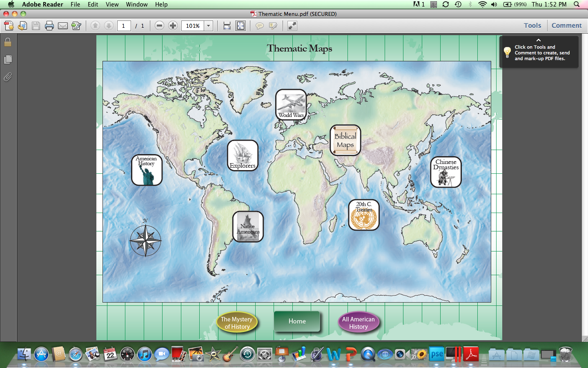Open The Mystery of History link
The width and height of the screenshot is (588, 368).
point(237,323)
